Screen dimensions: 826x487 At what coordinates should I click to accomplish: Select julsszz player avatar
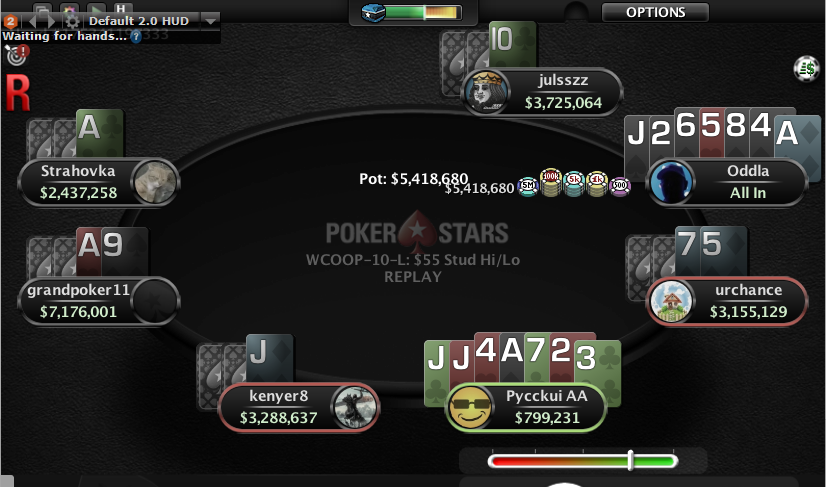485,92
